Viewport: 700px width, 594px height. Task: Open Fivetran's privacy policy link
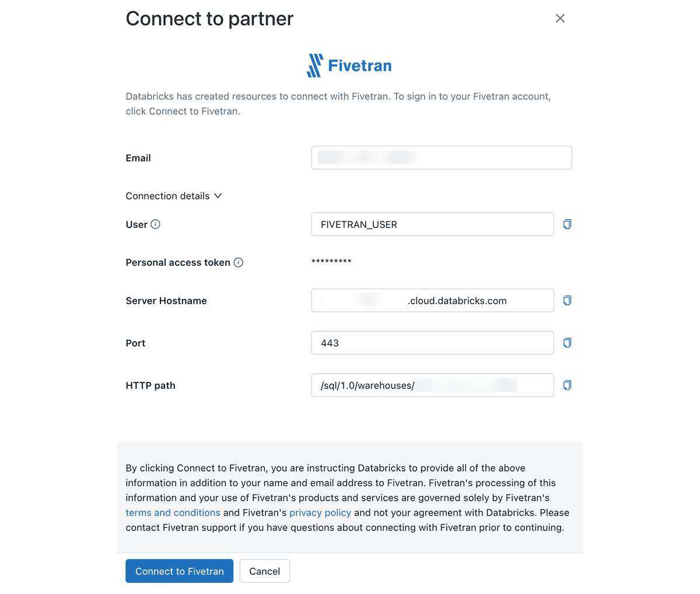[x=320, y=513]
